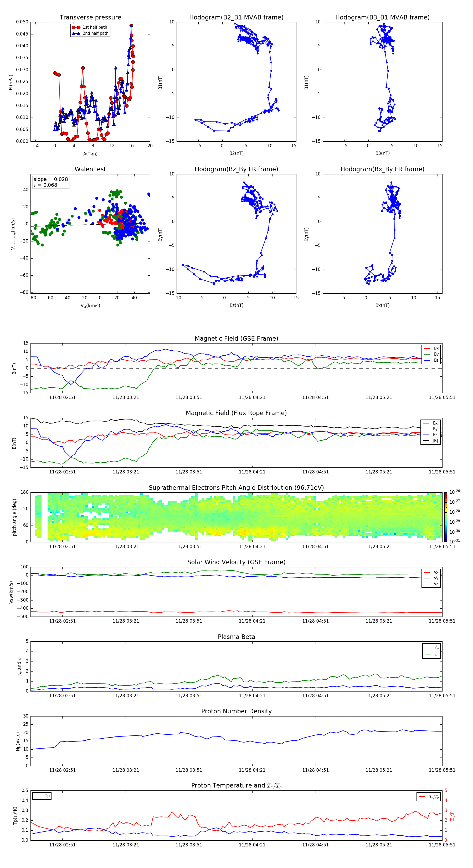Click the 'Hodogram(Bx_By FR frame)' title
The height and width of the screenshot is (868, 473).
pyautogui.click(x=382, y=169)
